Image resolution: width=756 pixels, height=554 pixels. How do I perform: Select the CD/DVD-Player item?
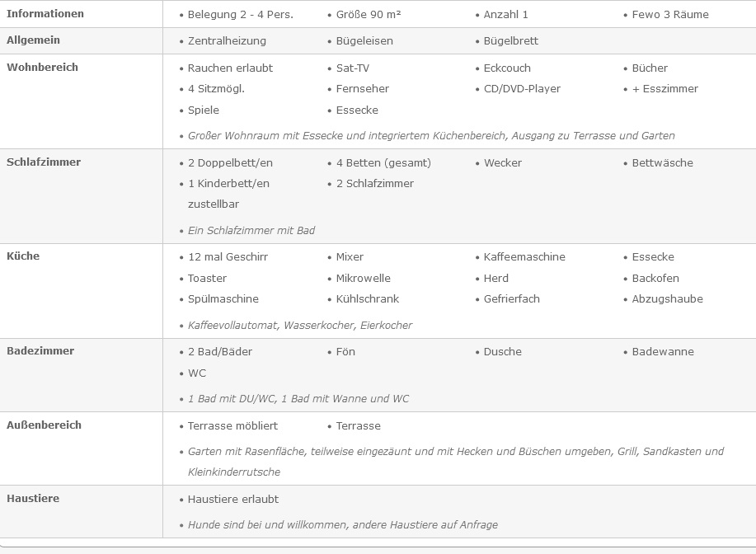click(x=522, y=89)
